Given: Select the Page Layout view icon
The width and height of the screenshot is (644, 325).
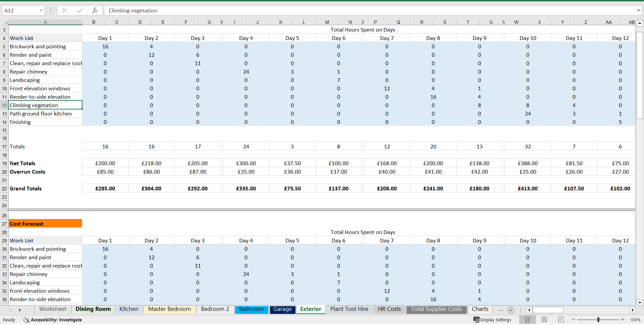Looking at the screenshot, I should [x=544, y=320].
